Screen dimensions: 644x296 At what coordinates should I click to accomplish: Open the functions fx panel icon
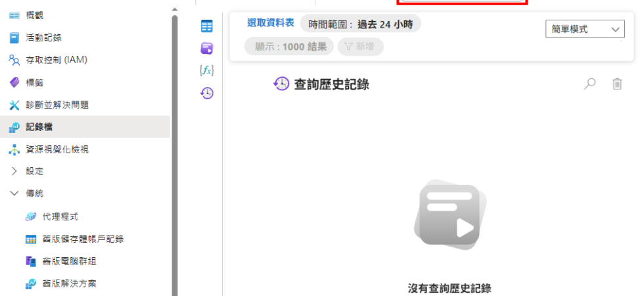(206, 71)
